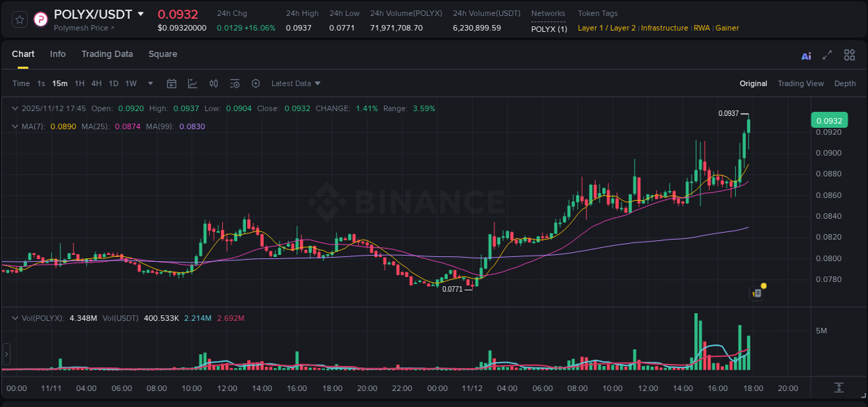Open the AI analysis feature

tap(806, 55)
